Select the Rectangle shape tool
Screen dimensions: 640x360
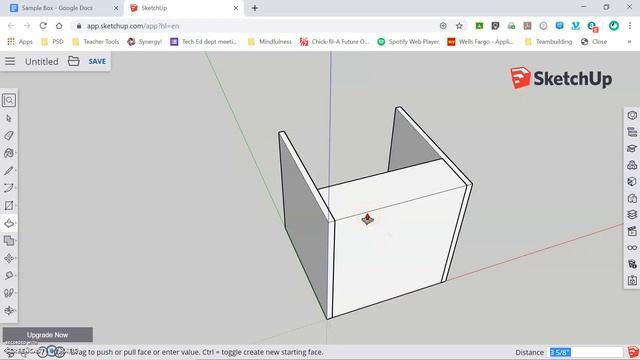9,206
